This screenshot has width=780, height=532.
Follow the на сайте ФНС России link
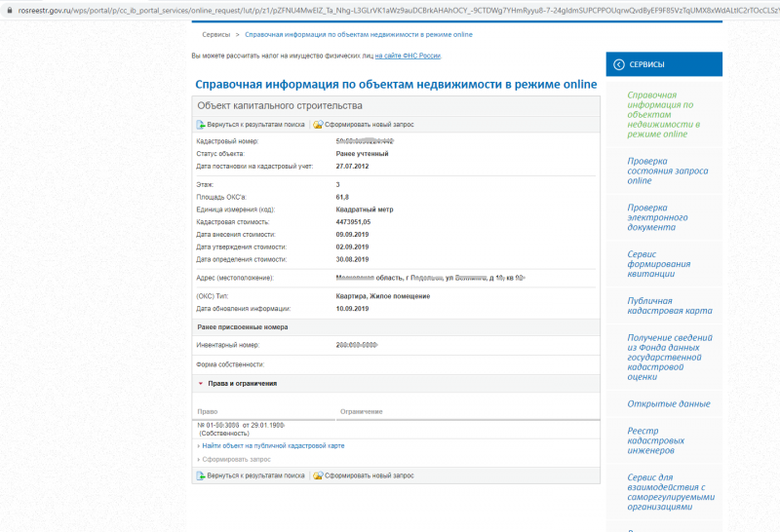408,56
